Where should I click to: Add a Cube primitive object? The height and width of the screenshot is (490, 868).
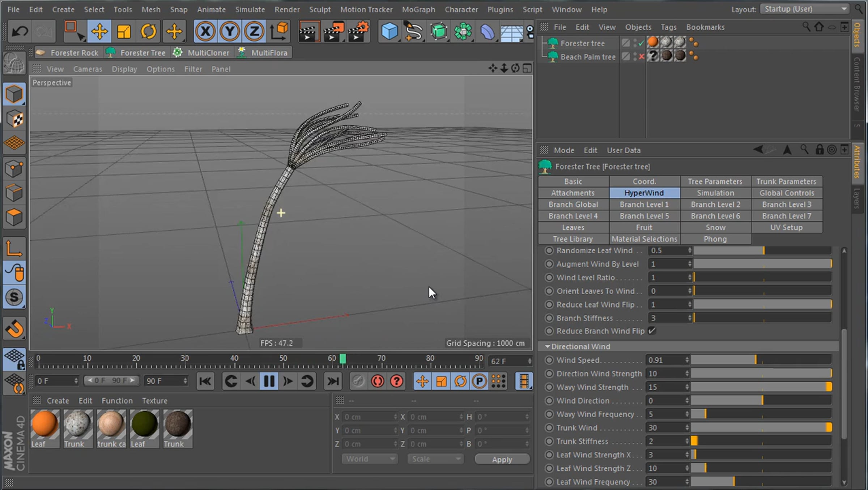(x=389, y=31)
